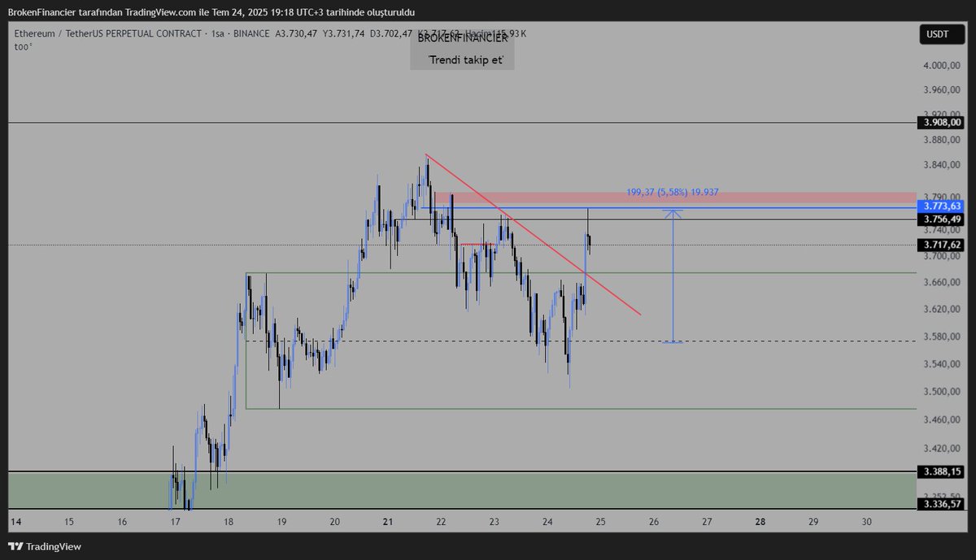Click the current price label 3.717,62
This screenshot has width=976, height=560.
pos(942,245)
